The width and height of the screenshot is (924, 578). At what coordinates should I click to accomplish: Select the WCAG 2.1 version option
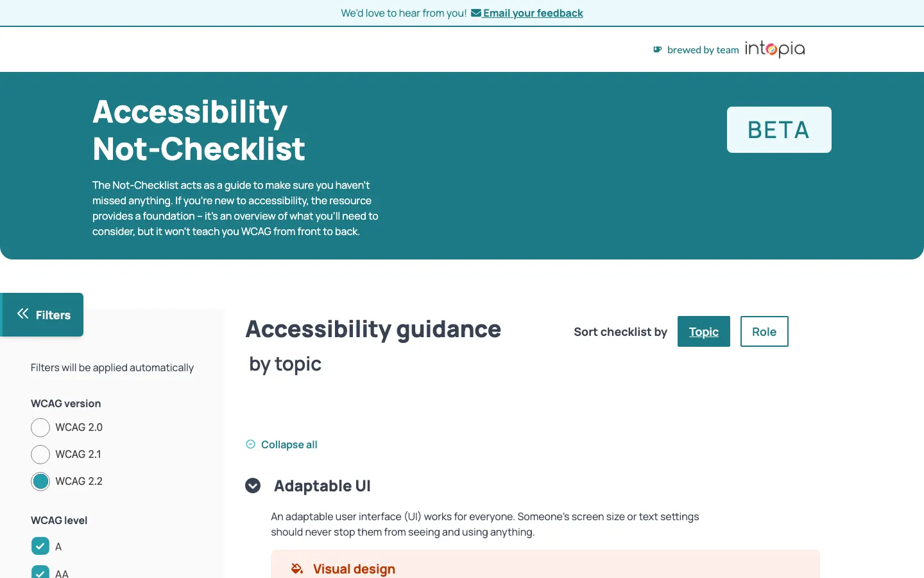pos(40,455)
